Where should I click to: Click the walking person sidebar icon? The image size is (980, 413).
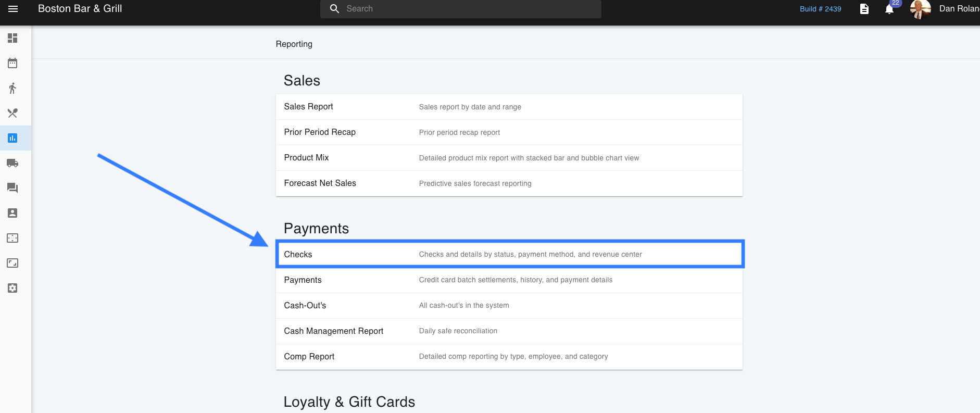pyautogui.click(x=12, y=88)
